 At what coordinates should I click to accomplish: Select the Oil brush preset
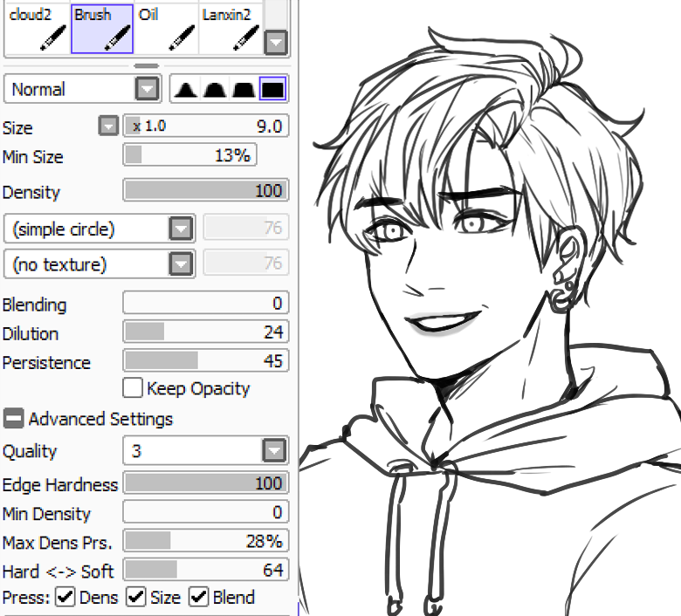[166, 29]
